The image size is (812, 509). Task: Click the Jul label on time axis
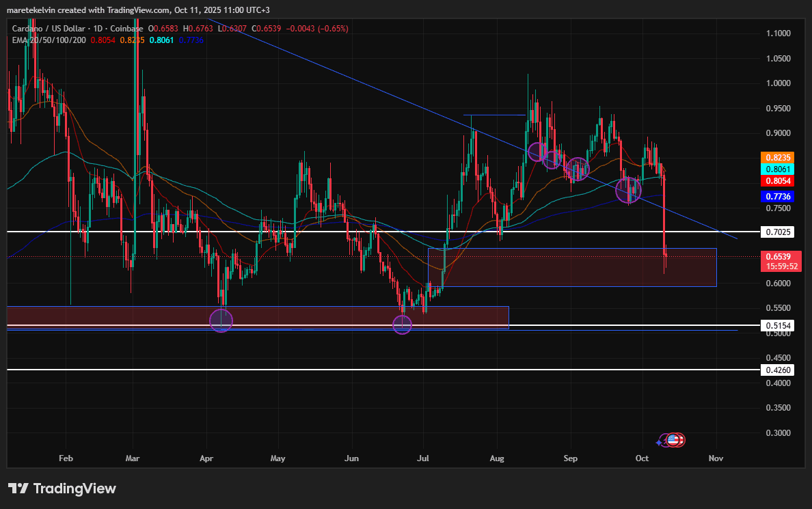(x=423, y=458)
